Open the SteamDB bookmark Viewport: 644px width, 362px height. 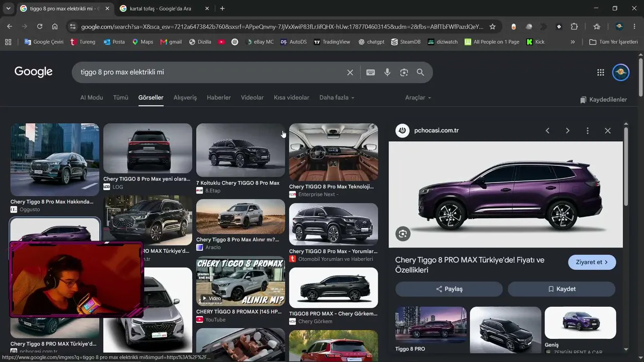[x=406, y=42]
